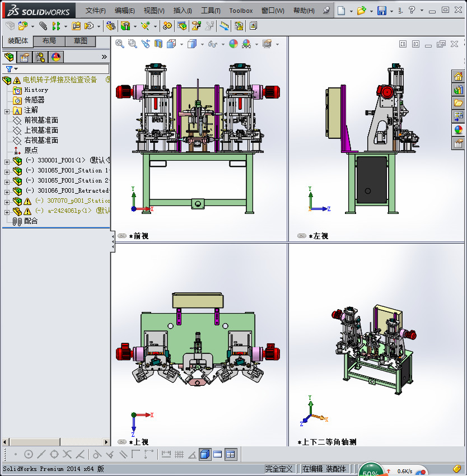Toggle the link views icon beside 左视
467x476 pixels.
(x=302, y=236)
